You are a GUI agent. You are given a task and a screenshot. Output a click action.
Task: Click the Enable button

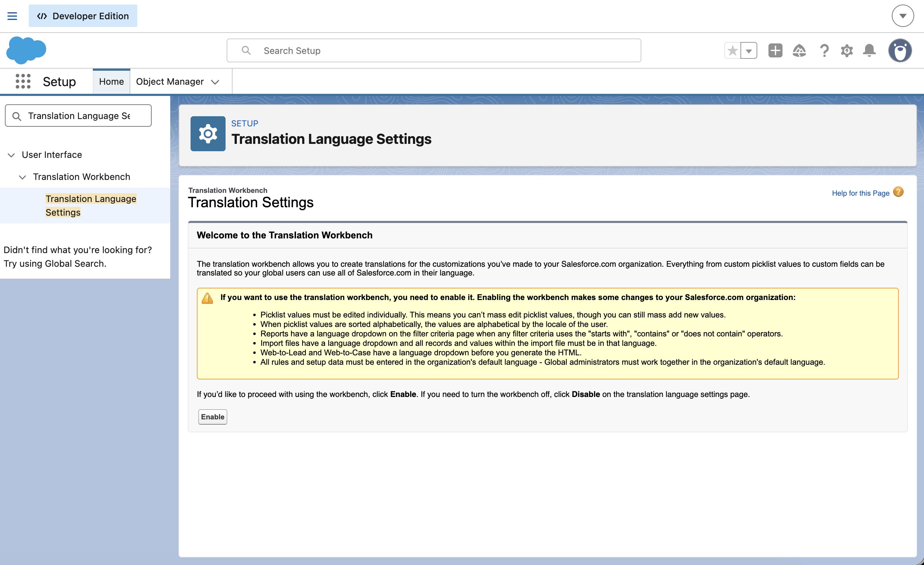pos(213,417)
